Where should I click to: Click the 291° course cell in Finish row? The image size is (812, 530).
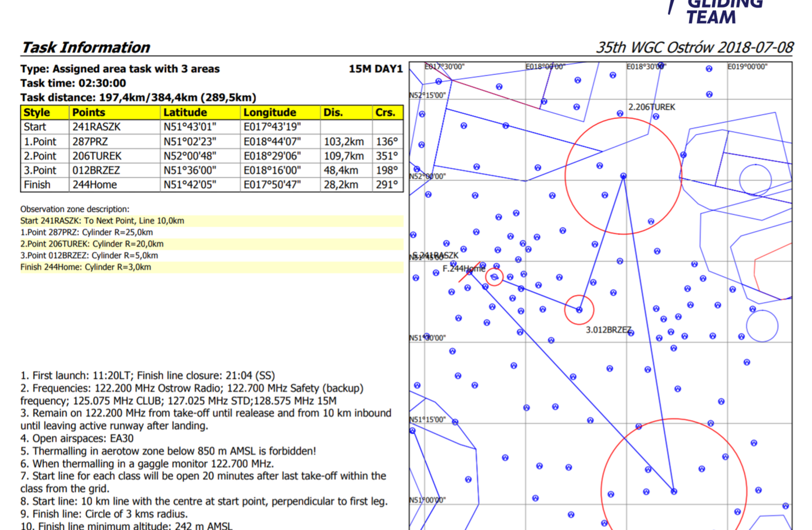pyautogui.click(x=387, y=185)
